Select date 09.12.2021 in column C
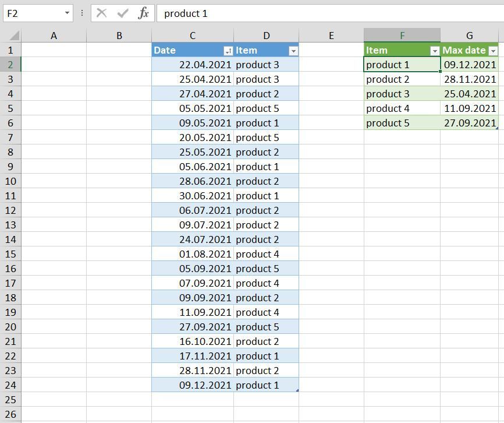Viewport: 504px width, 423px height. pos(193,385)
